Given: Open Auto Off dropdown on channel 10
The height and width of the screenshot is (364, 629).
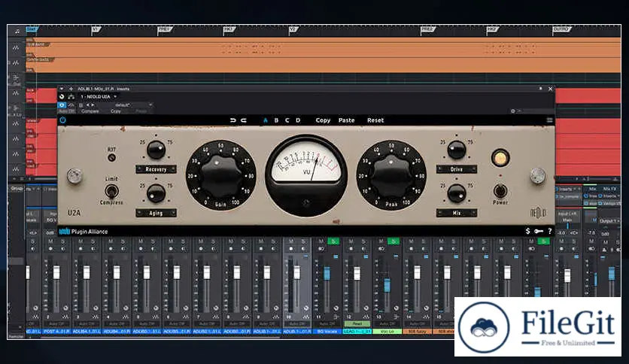Looking at the screenshot, I should coord(297,323).
